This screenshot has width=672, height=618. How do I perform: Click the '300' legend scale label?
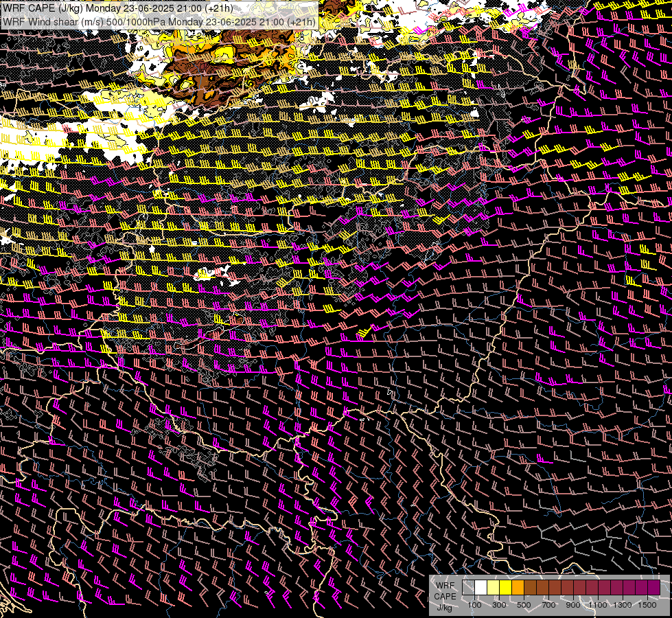pos(499,605)
